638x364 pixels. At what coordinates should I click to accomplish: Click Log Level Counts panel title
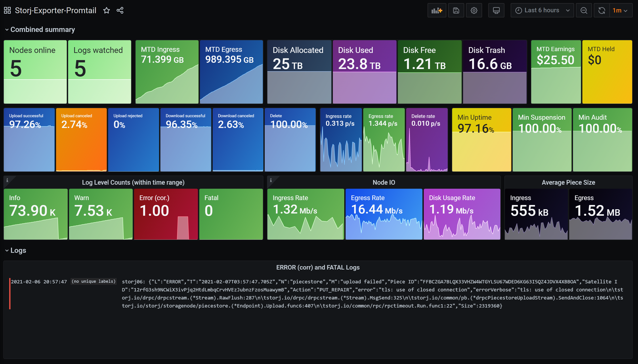[x=133, y=182]
